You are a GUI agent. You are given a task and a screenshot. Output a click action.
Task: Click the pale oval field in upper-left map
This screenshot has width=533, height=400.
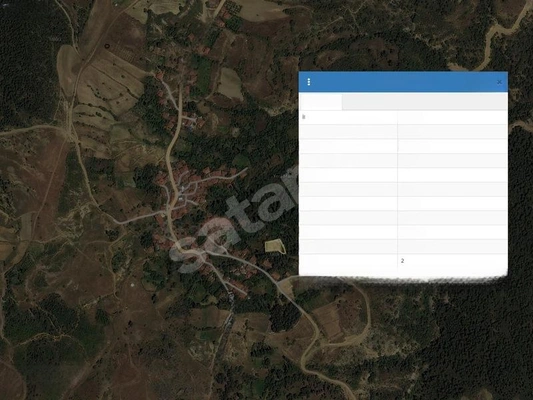pos(69,66)
